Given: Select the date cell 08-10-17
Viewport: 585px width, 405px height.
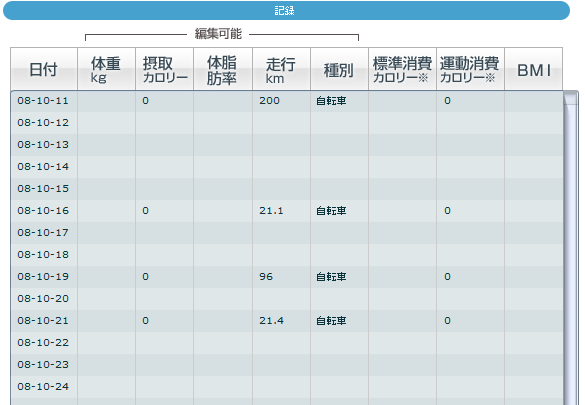Looking at the screenshot, I should 44,233.
